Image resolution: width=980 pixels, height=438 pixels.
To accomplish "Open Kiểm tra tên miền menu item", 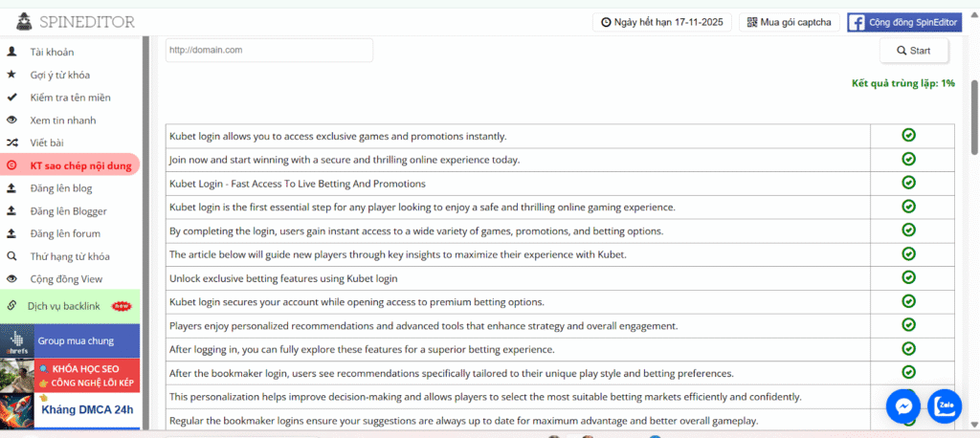I will point(70,98).
